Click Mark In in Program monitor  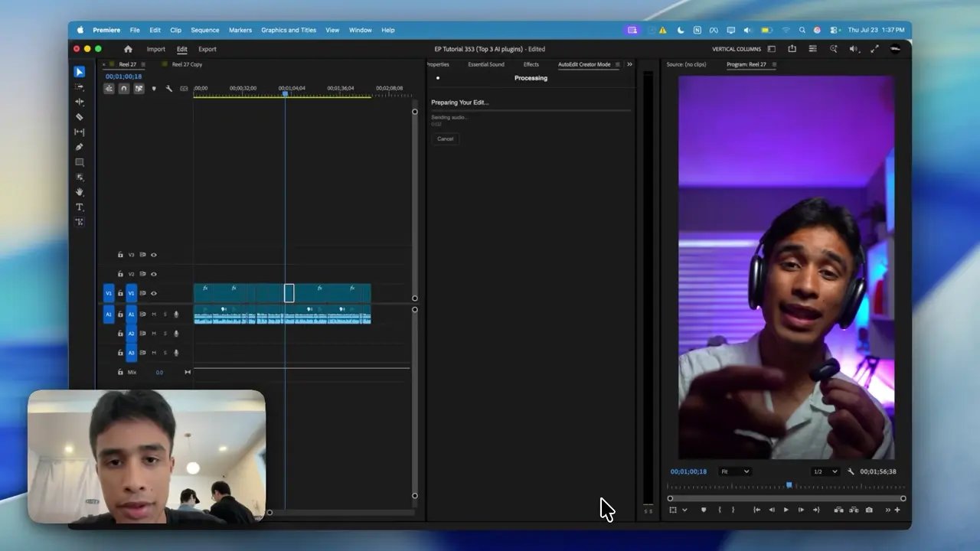click(719, 510)
